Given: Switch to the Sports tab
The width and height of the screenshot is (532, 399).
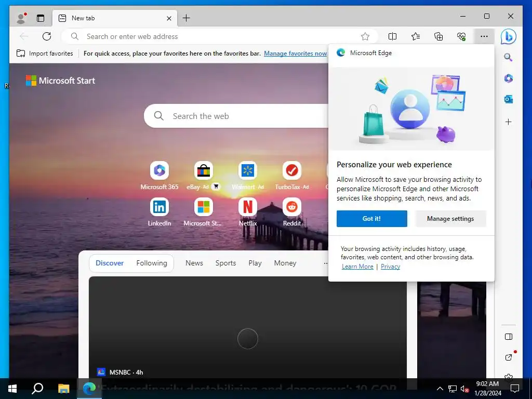Looking at the screenshot, I should (225, 263).
